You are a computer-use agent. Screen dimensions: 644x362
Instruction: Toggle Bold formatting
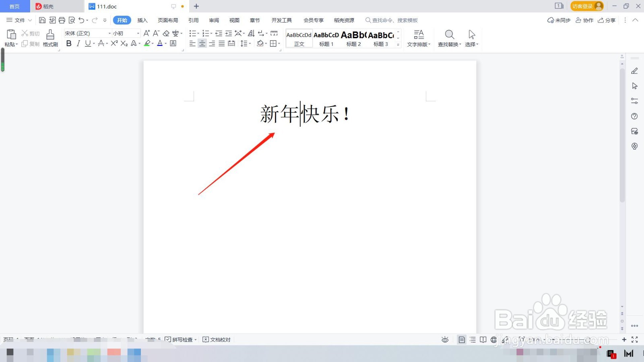tap(69, 43)
